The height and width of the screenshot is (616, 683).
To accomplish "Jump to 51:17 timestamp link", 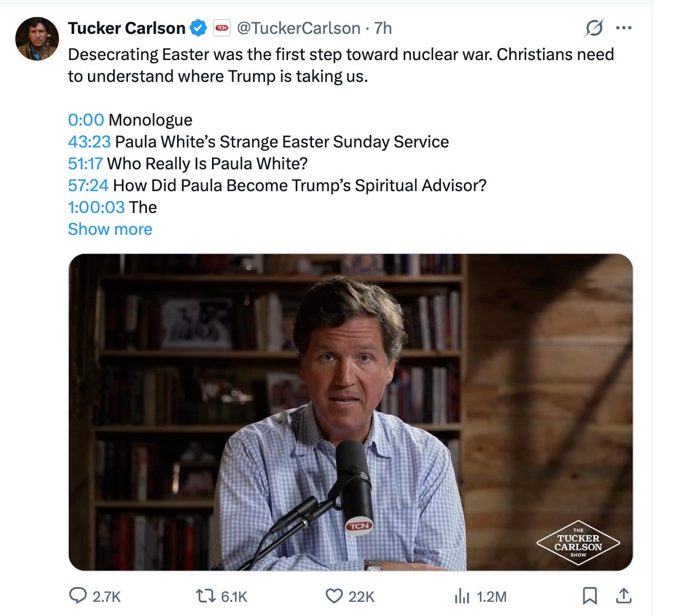I will tap(85, 163).
